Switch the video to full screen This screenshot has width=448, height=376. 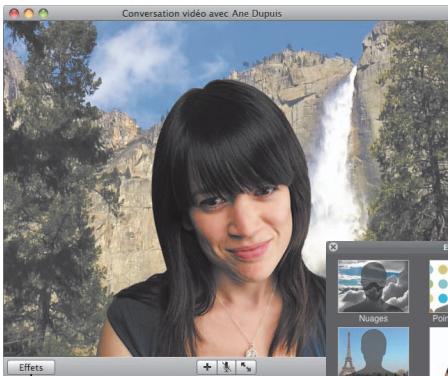pyautogui.click(x=246, y=367)
